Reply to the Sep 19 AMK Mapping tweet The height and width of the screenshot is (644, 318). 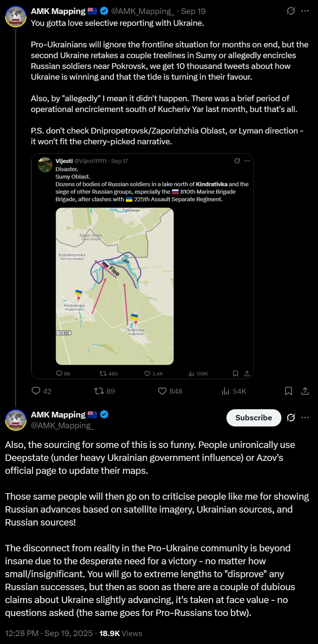(36, 391)
